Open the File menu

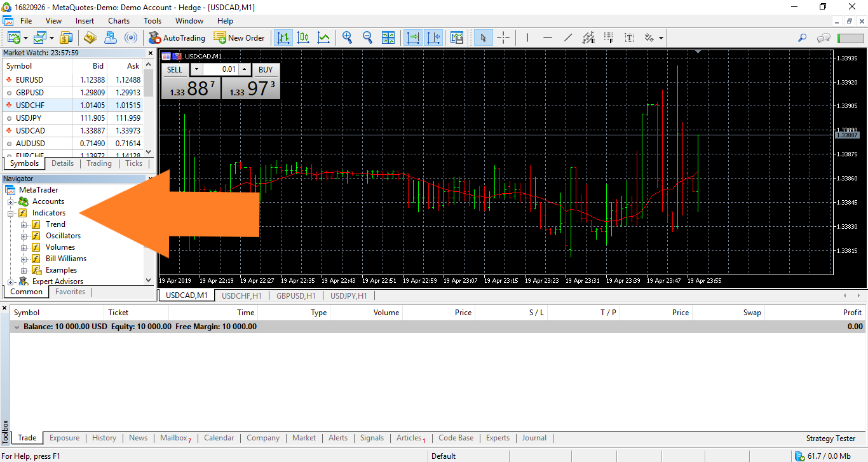coord(26,21)
